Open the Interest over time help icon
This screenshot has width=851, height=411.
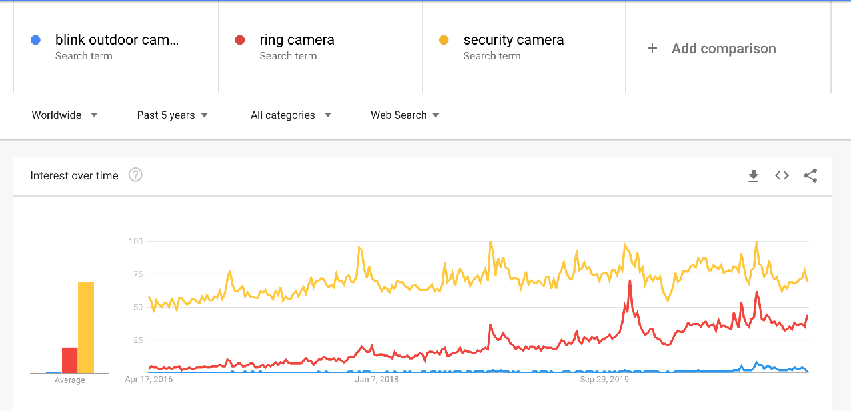point(136,176)
